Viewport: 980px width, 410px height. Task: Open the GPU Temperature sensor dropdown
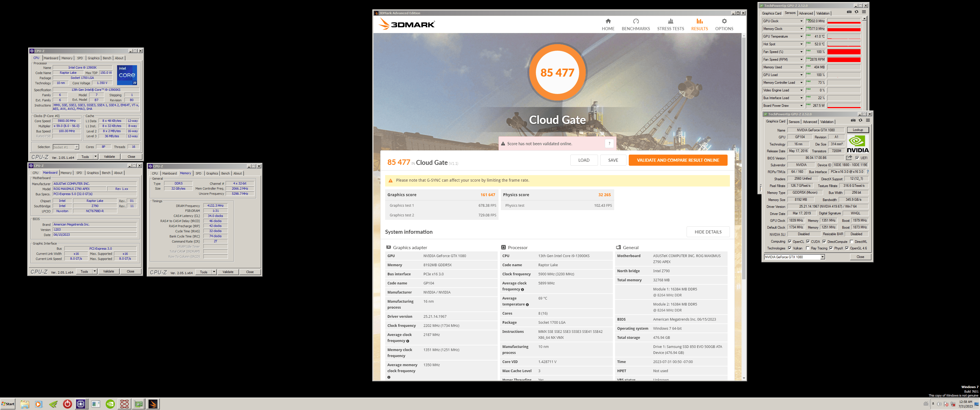tap(801, 36)
